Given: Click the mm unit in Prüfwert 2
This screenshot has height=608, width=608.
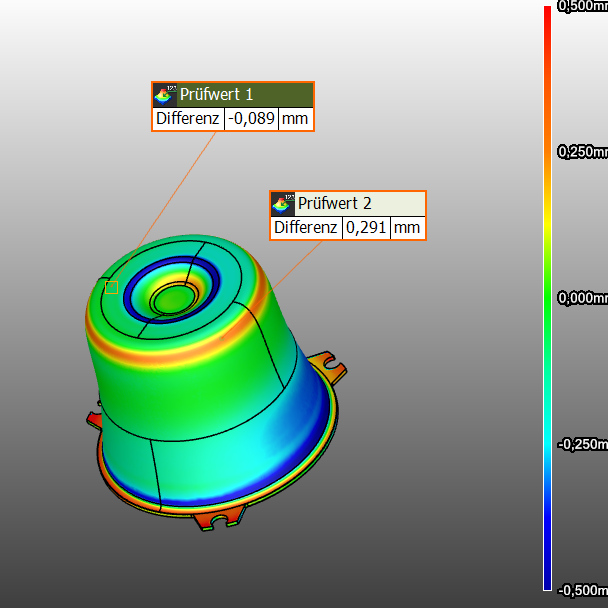Looking at the screenshot, I should click(408, 228).
